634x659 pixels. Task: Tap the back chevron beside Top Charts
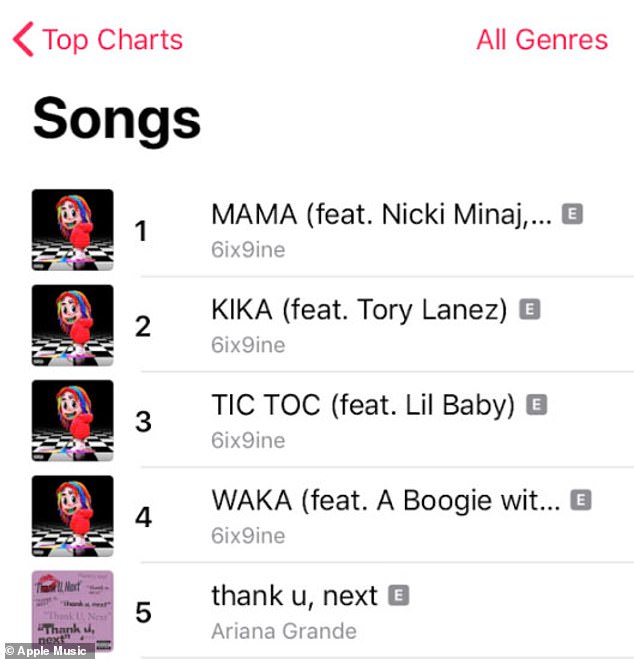(x=23, y=40)
